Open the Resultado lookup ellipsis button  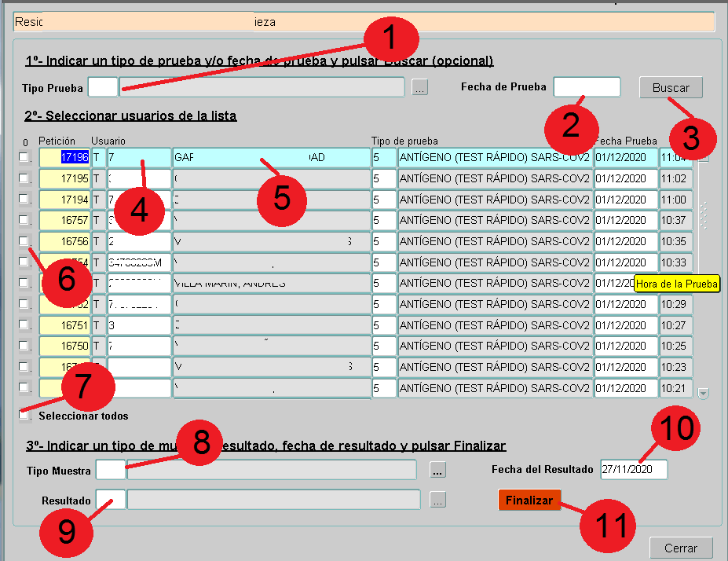click(x=438, y=500)
